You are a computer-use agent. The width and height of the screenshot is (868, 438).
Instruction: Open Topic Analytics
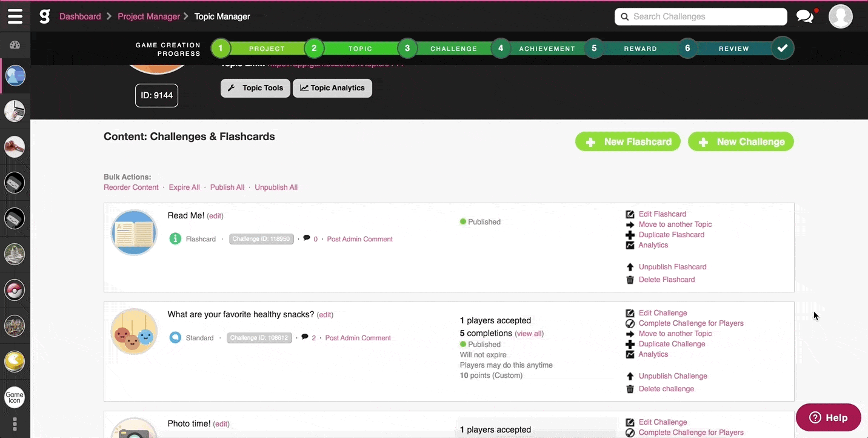click(332, 88)
